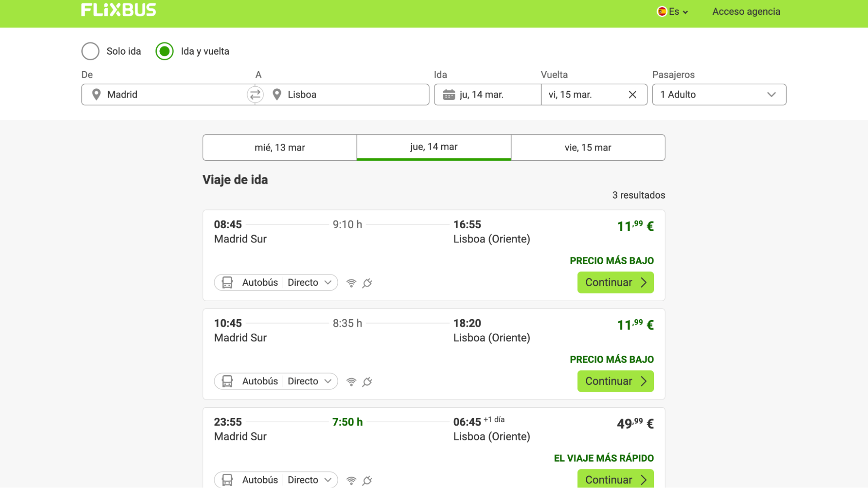
Task: Open the Ida date ju, 14 mar.
Action: 488,95
